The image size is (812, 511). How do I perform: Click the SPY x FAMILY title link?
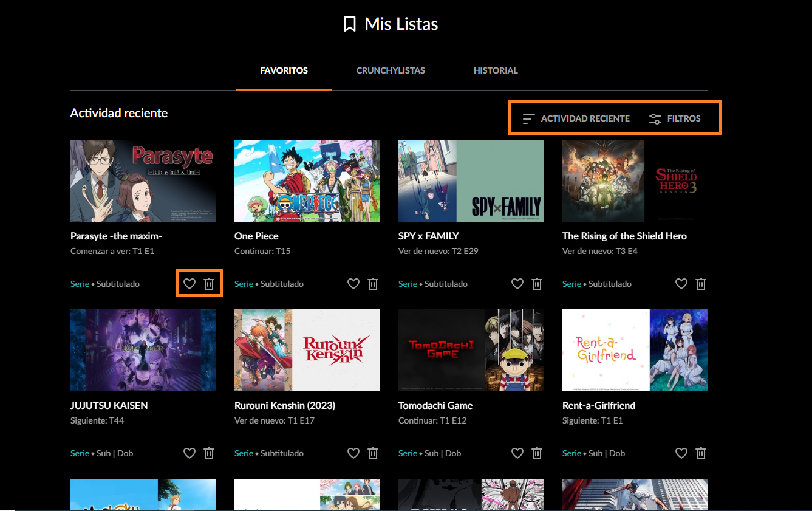tap(429, 236)
